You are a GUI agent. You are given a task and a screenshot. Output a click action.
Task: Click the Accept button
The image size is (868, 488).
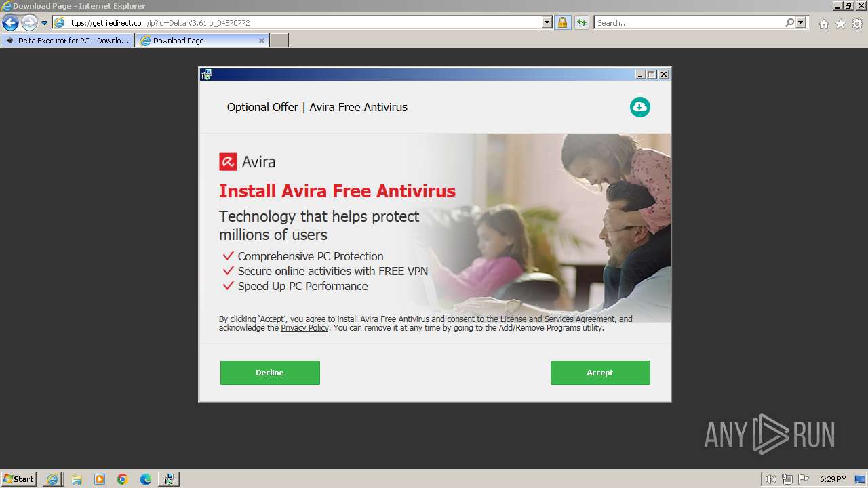[600, 373]
